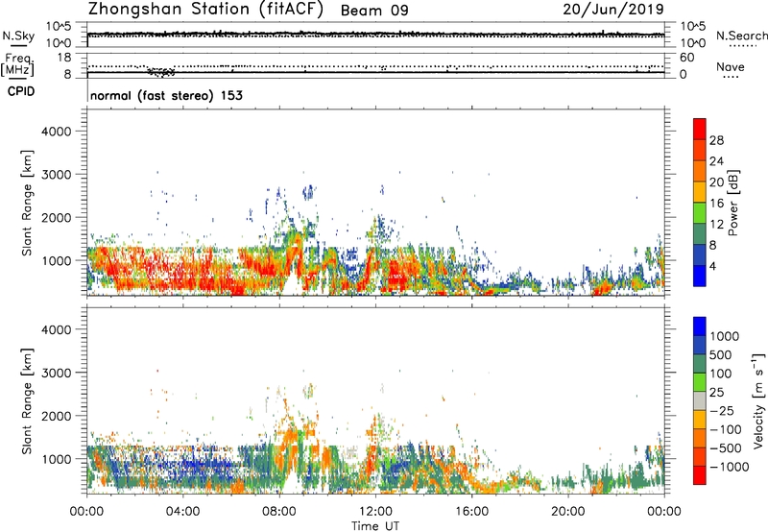Click 'normal (fast stereo) 153' text
768x532 pixels.
[166, 95]
